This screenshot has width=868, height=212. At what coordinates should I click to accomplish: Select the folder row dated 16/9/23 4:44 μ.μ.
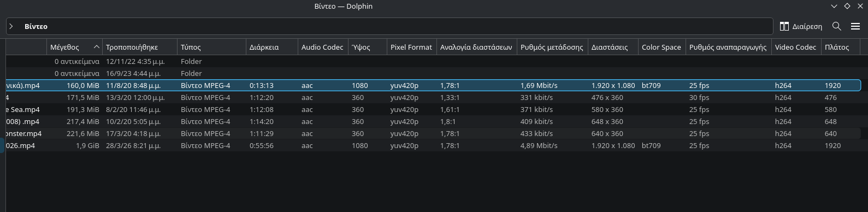pyautogui.click(x=433, y=73)
